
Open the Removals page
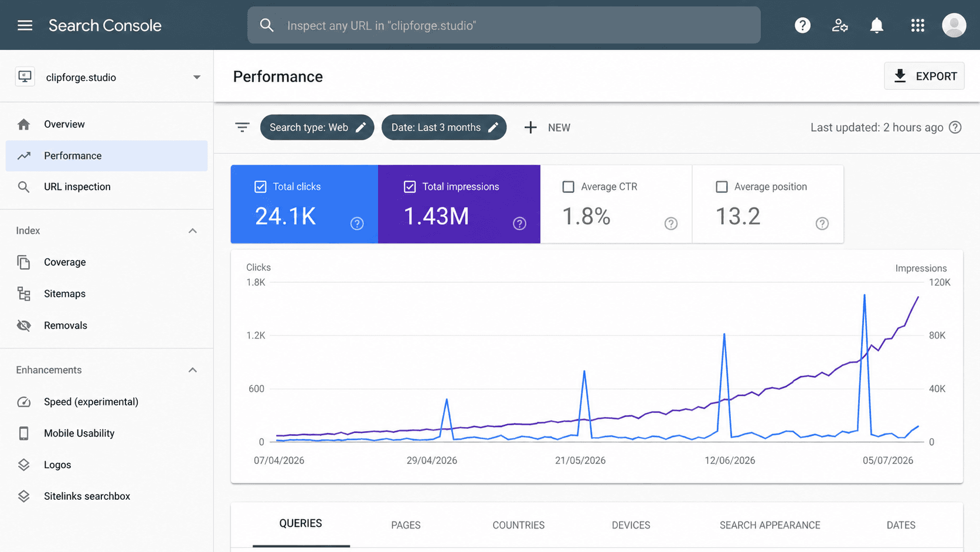(106, 325)
